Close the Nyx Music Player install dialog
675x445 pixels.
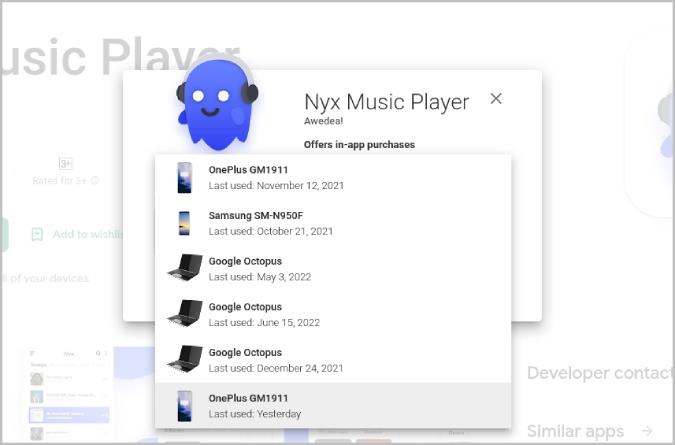pyautogui.click(x=496, y=99)
